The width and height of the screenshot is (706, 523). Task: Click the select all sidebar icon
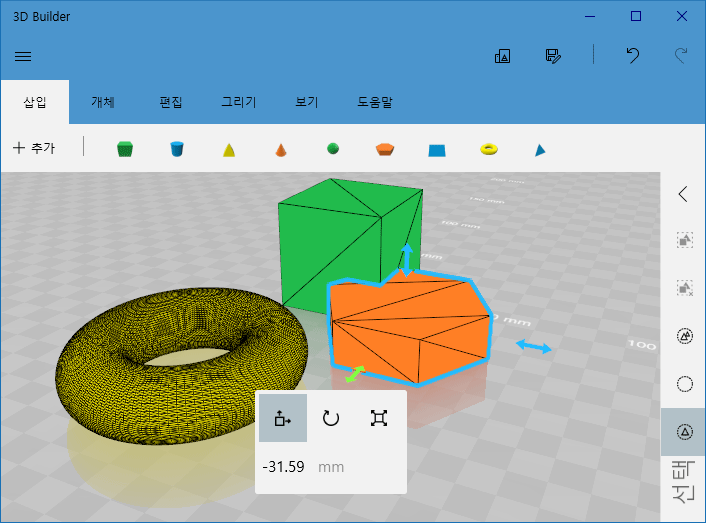click(x=685, y=336)
